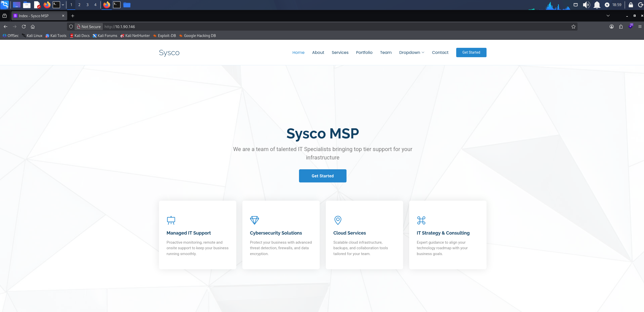Open the Firefox hamburger menu
This screenshot has width=644, height=312.
[640, 27]
